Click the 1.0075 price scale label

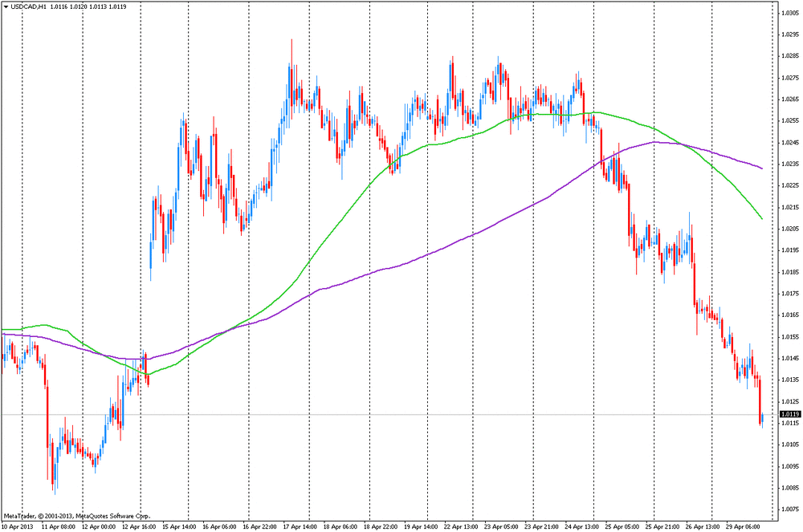click(791, 509)
